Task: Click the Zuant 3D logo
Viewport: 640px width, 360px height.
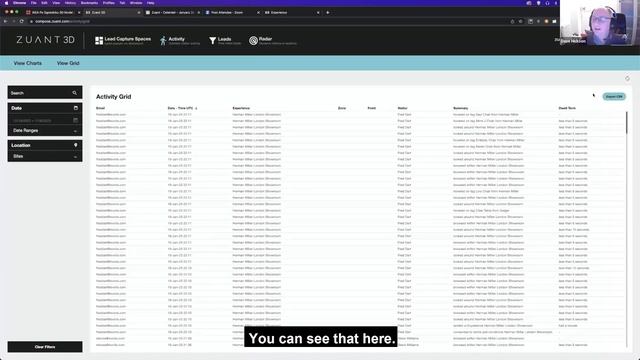Action: coord(45,40)
